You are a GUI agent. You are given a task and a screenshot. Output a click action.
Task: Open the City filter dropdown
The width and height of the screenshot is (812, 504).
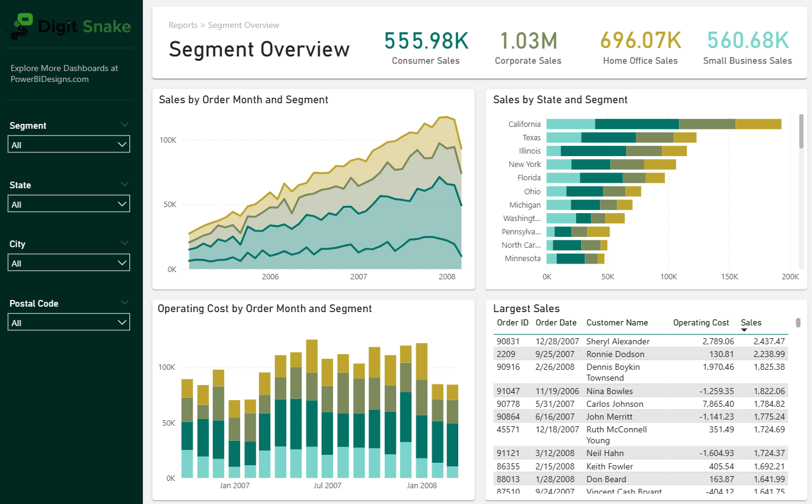69,263
